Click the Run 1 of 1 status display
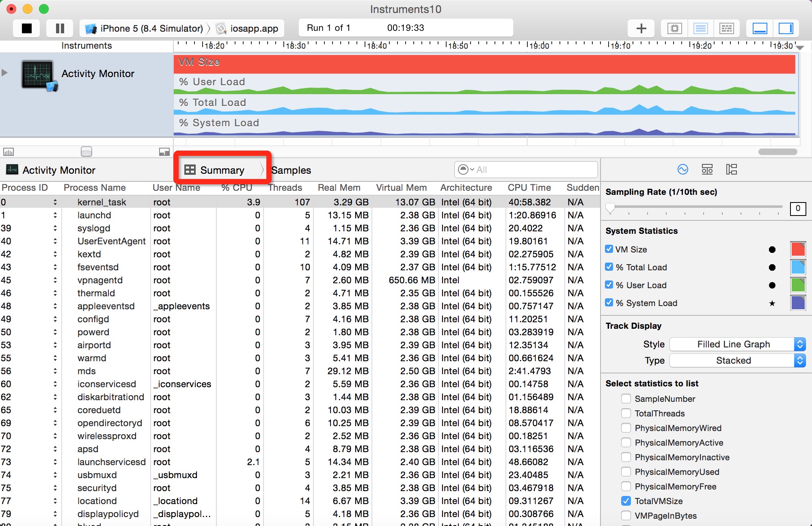Viewport: 812px width, 526px height. 406,28
